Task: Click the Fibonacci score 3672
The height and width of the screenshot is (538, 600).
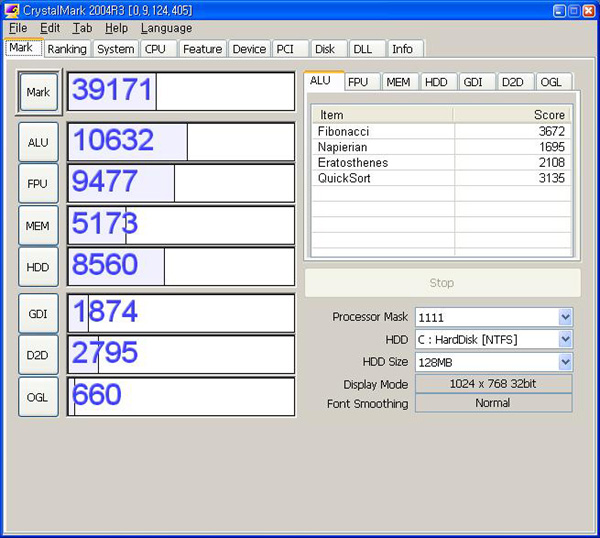Action: (551, 131)
